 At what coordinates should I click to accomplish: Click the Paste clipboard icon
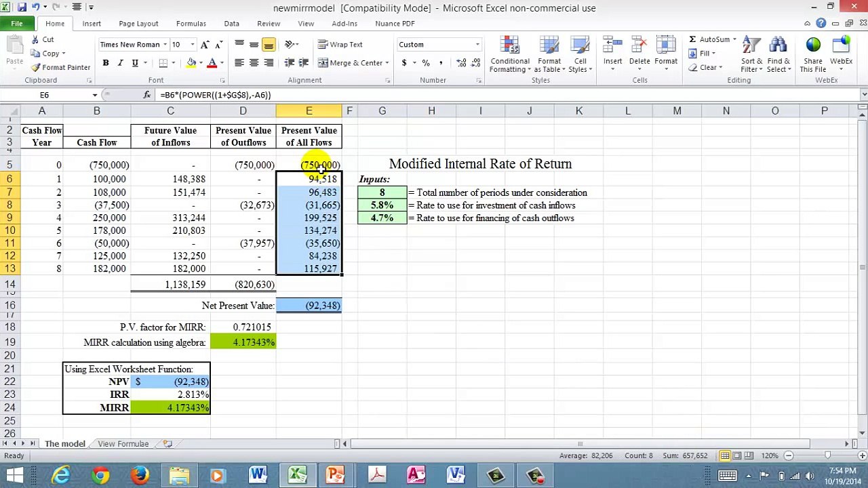point(14,45)
